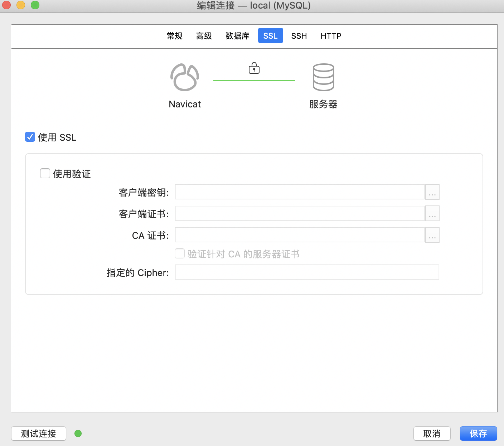Save connection with 保存 button
This screenshot has height=446, width=504.
coord(479,433)
